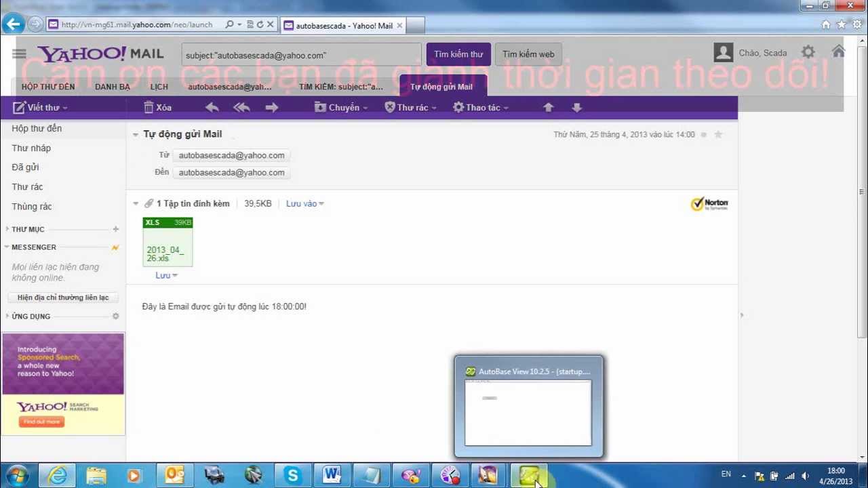Open Microsoft Word from the taskbar
The height and width of the screenshot is (488, 868).
(332, 476)
